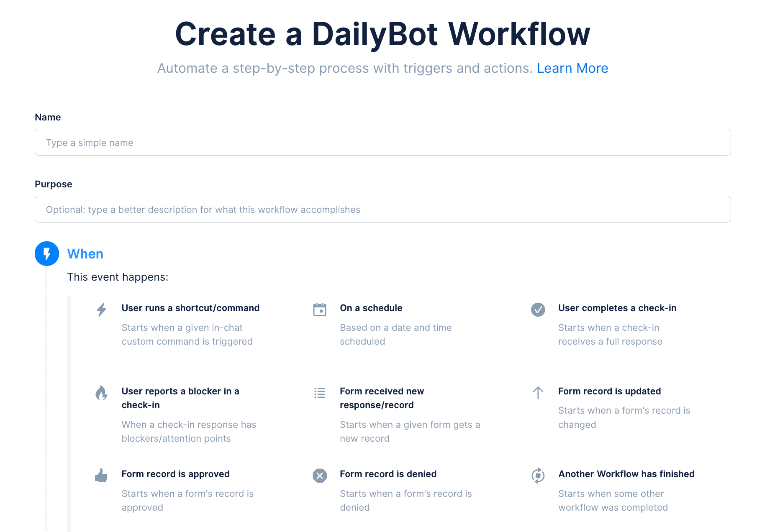Click inside the workflow Name field
Viewport: 775px width, 532px height.
click(x=382, y=142)
